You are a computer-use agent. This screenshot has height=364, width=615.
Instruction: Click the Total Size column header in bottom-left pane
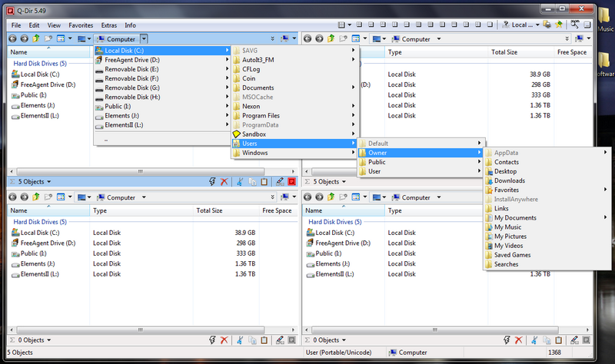209,210
